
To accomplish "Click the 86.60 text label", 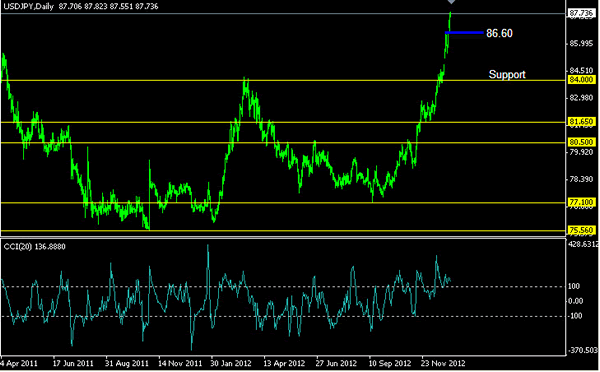I will 499,33.
